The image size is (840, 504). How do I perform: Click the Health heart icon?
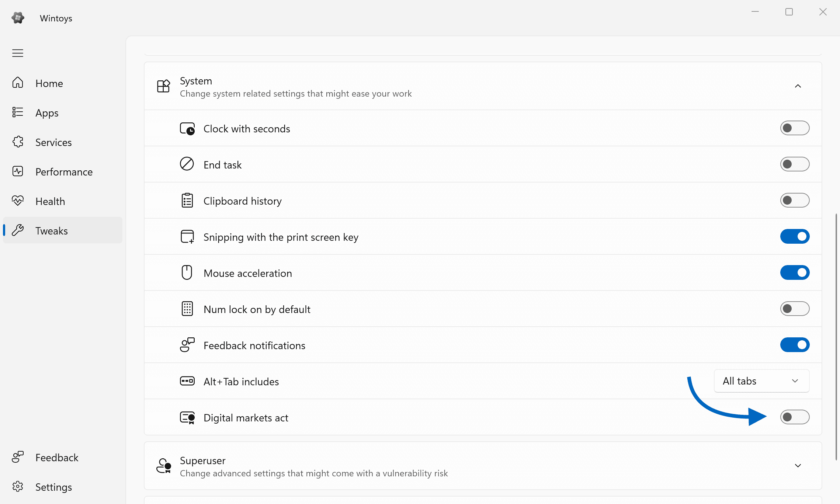(18, 201)
